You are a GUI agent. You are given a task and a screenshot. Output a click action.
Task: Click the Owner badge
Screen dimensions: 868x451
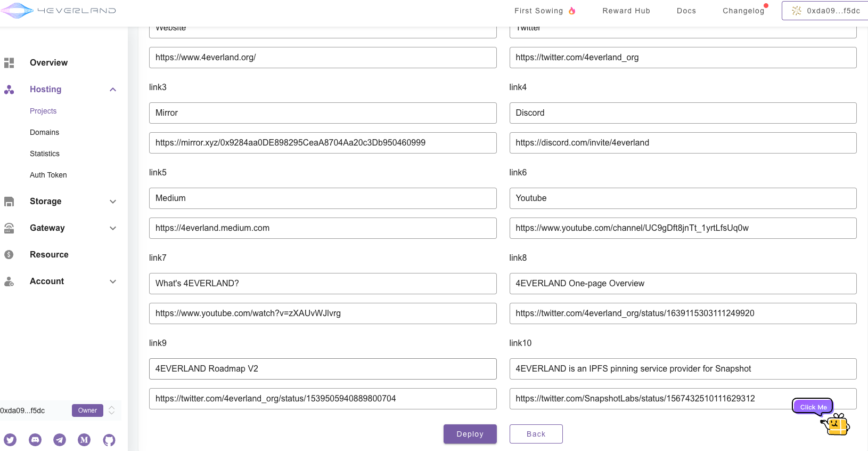[87, 410]
